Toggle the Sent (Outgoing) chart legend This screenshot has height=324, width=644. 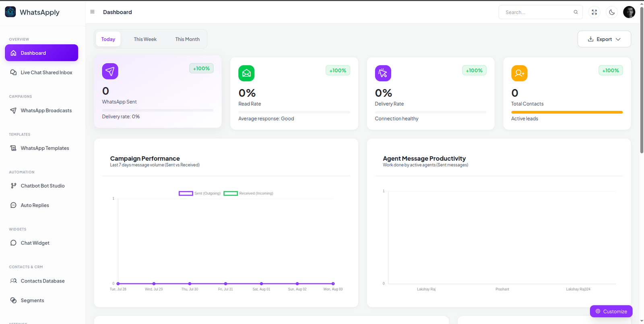coord(200,193)
